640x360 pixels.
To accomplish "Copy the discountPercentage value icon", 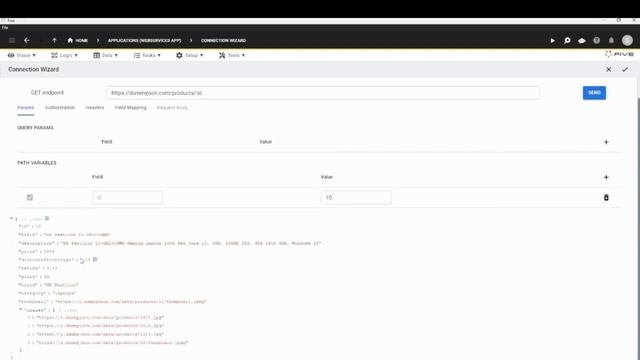I will click(x=95, y=260).
